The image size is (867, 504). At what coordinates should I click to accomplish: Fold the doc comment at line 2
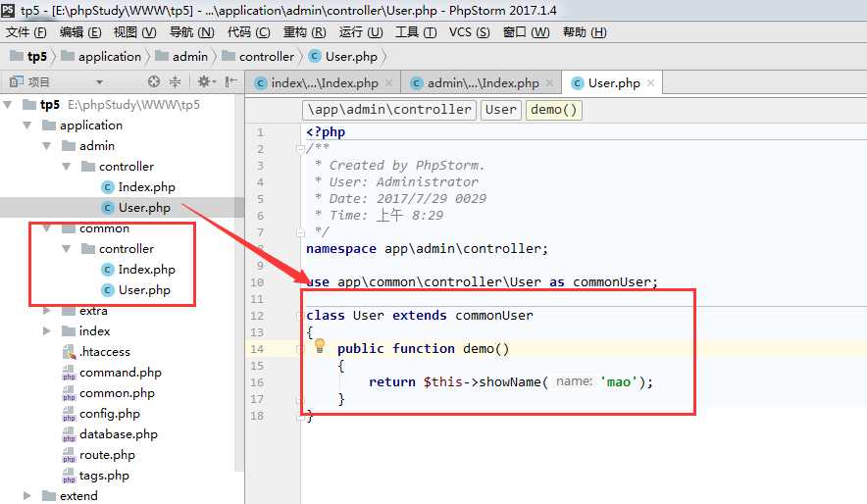pyautogui.click(x=300, y=149)
